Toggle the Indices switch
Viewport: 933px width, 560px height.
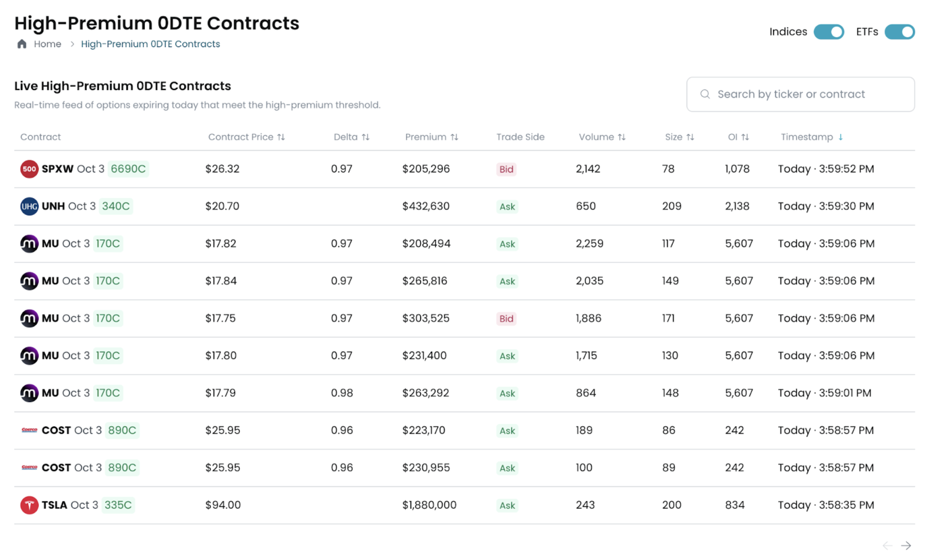(828, 32)
